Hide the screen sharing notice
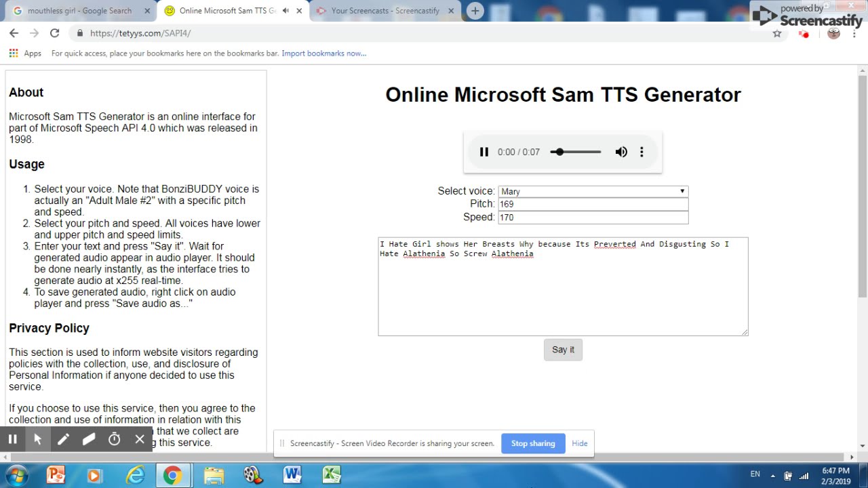This screenshot has height=488, width=868. click(x=580, y=443)
